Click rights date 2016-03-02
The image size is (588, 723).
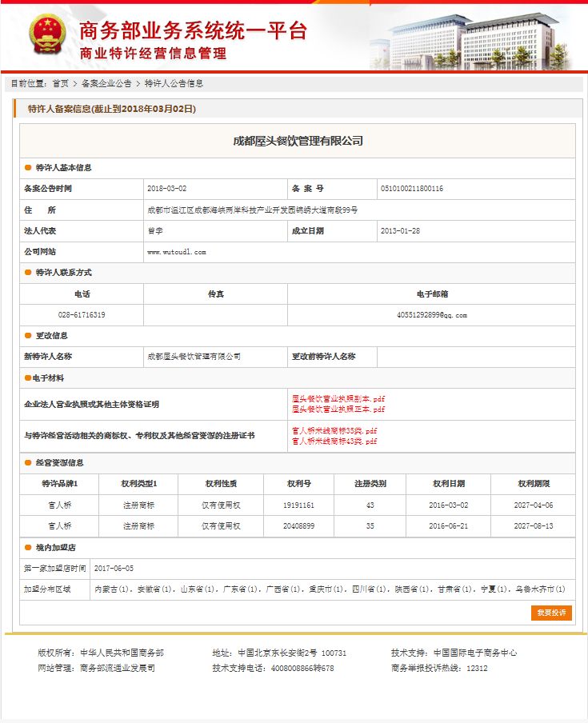[448, 505]
